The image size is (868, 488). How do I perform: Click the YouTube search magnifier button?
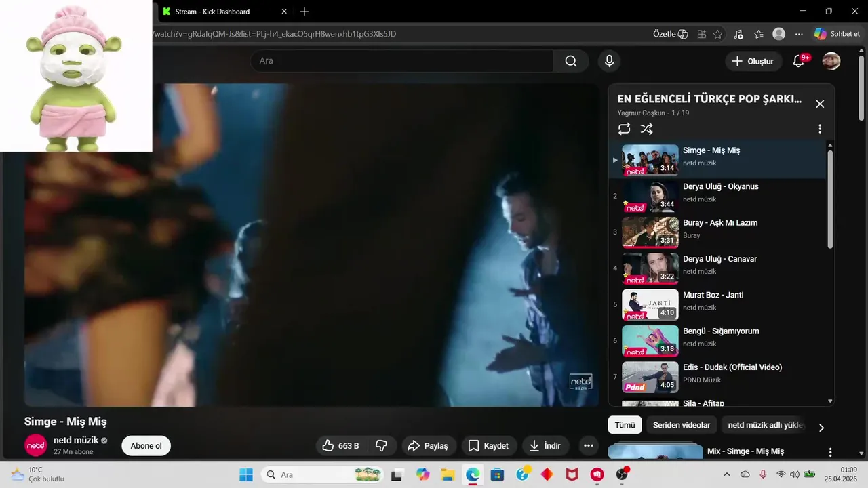(x=571, y=61)
